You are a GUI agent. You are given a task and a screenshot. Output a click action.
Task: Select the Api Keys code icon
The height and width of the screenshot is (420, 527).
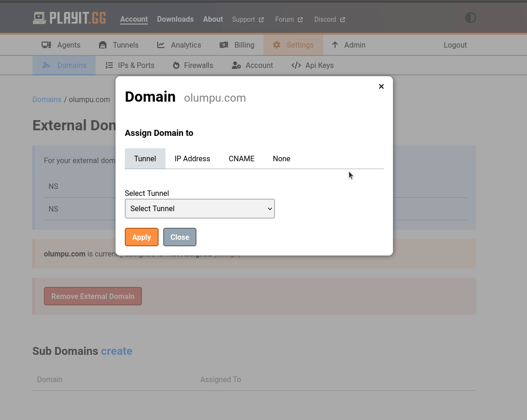point(296,65)
